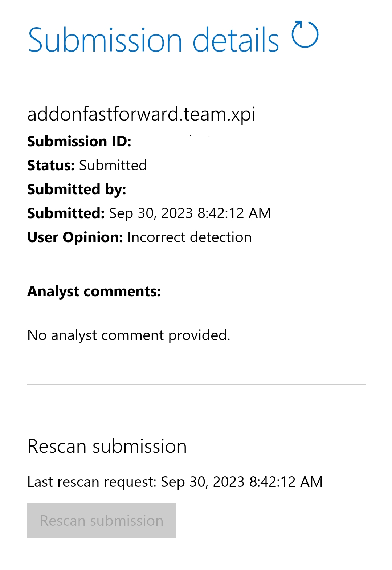
Task: Click the Status field showing Submitted
Action: click(x=113, y=165)
